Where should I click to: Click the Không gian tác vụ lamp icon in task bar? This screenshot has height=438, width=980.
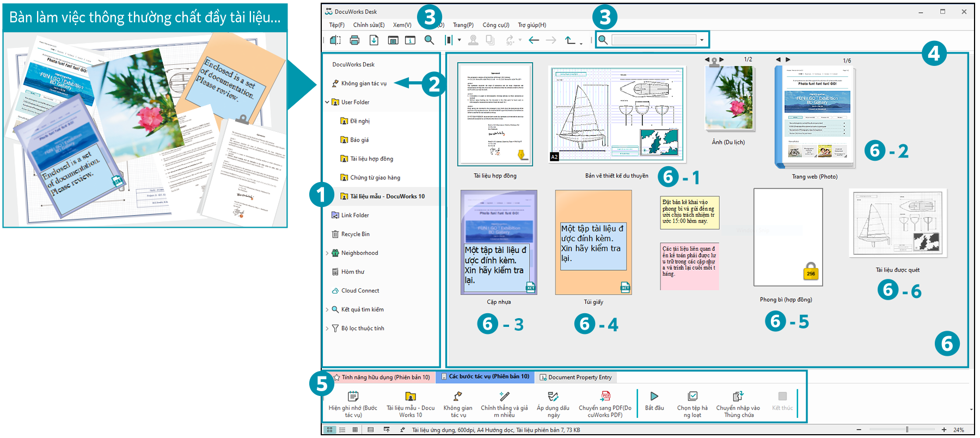coord(458,396)
